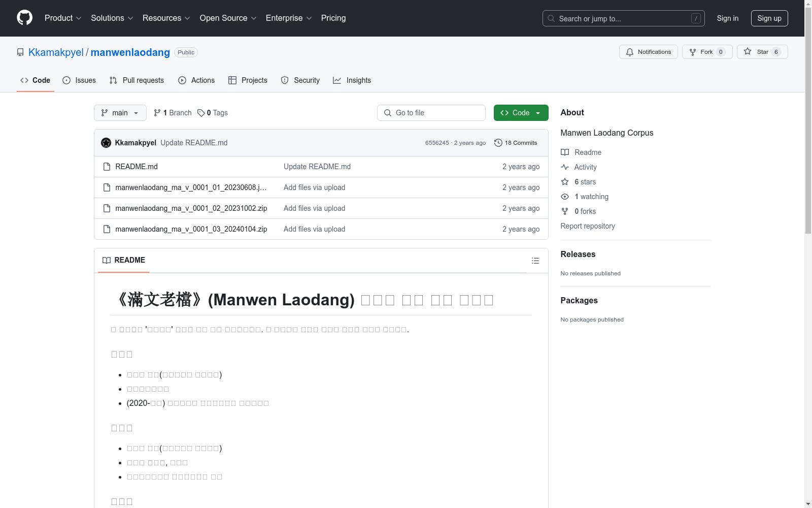Open GitHub homepage via Octocat logo

tap(24, 18)
